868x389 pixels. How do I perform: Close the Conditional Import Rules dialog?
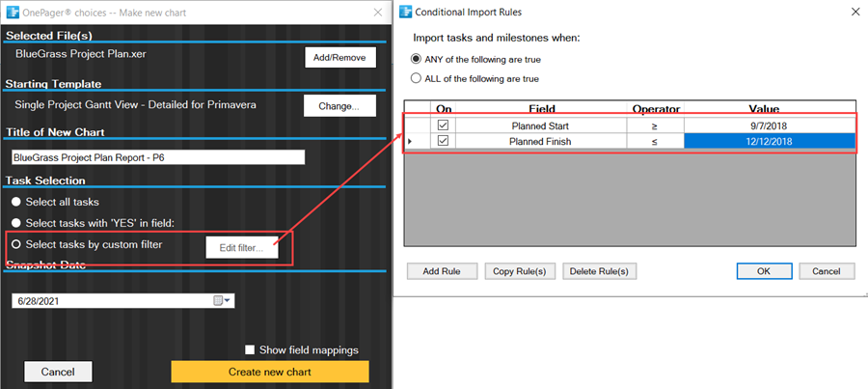854,12
